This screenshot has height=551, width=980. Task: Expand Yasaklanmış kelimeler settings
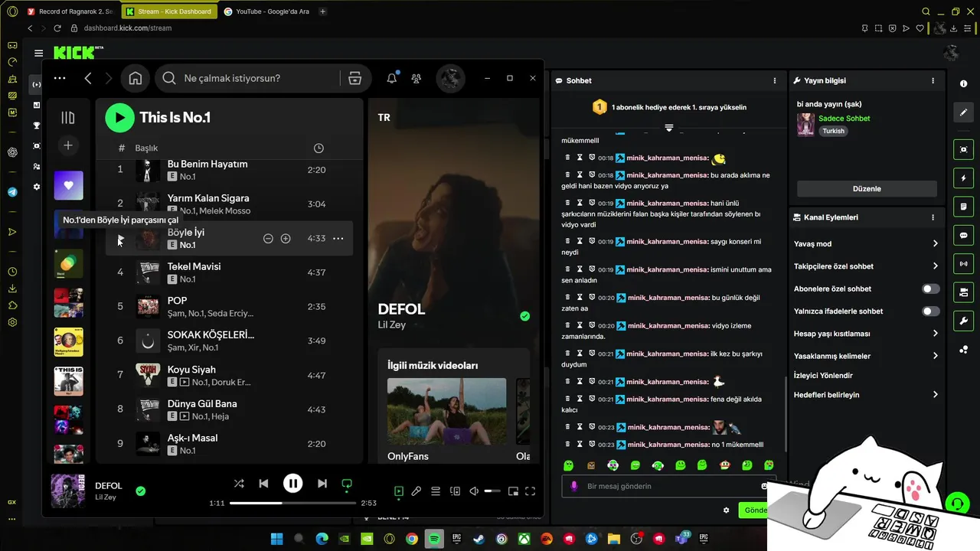[866, 356]
